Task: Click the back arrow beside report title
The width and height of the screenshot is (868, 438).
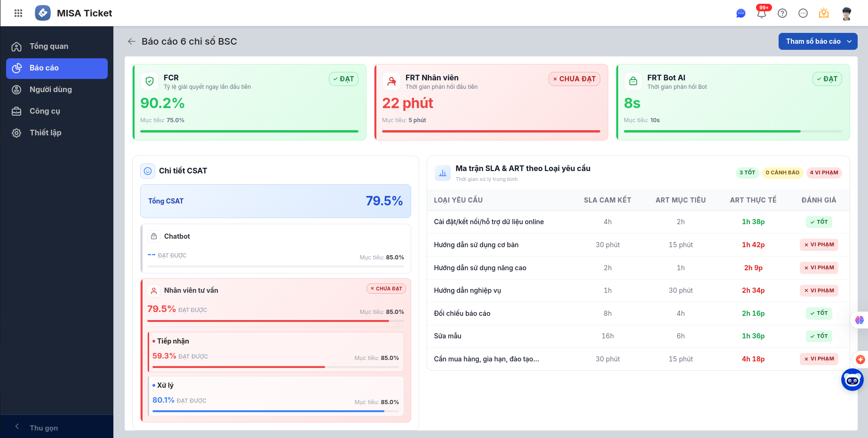Action: (132, 41)
